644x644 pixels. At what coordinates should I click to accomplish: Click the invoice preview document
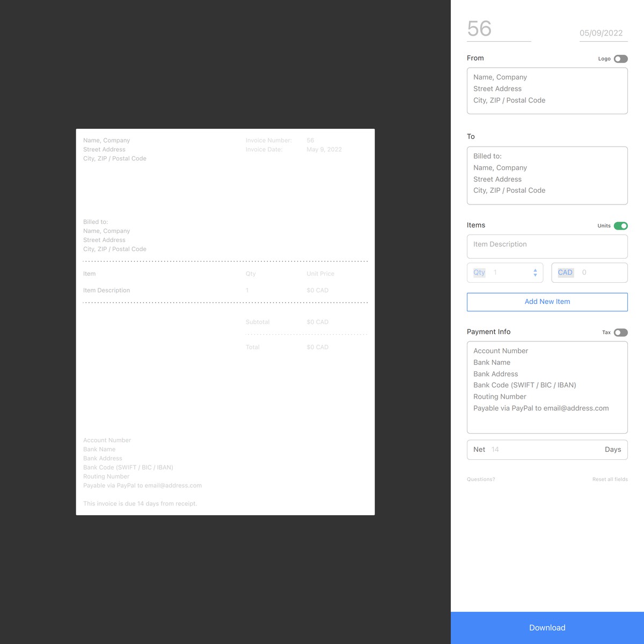pos(225,321)
